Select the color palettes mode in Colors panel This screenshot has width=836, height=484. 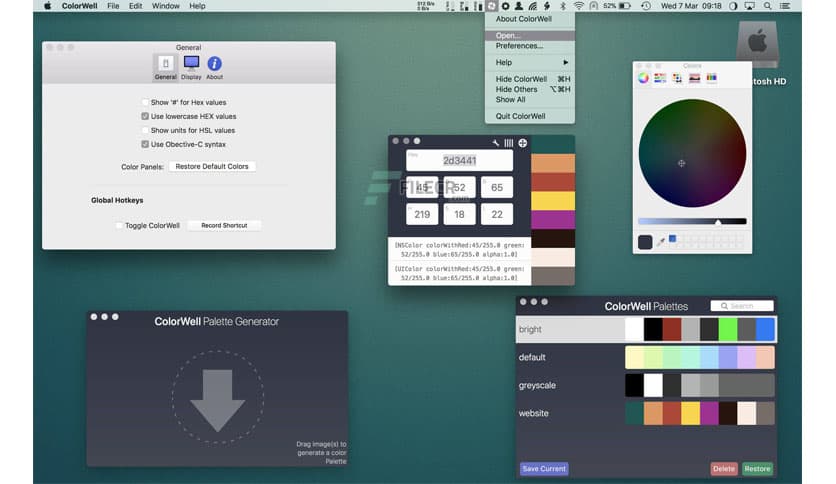point(677,78)
